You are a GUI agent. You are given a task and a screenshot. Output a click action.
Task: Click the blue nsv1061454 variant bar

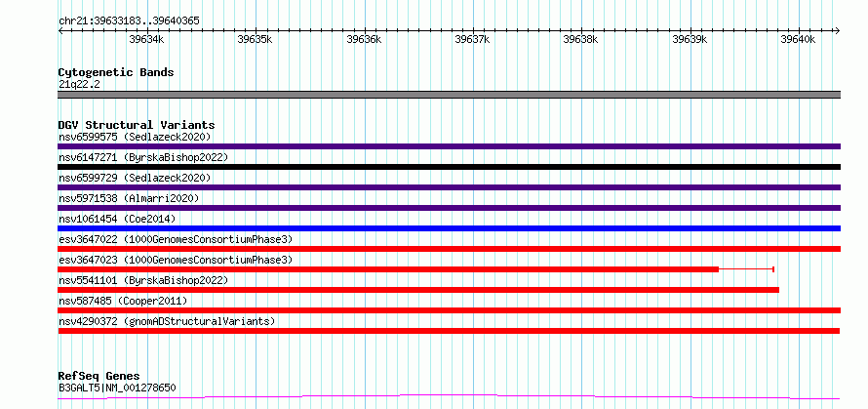(449, 228)
